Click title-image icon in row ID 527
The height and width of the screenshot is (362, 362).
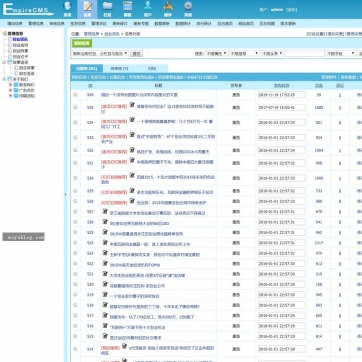[105, 211]
